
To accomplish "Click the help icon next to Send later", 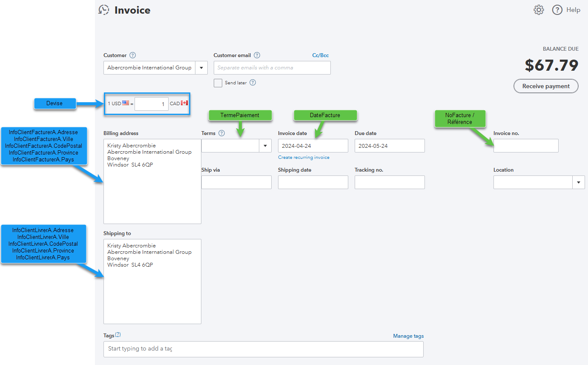I will point(252,83).
